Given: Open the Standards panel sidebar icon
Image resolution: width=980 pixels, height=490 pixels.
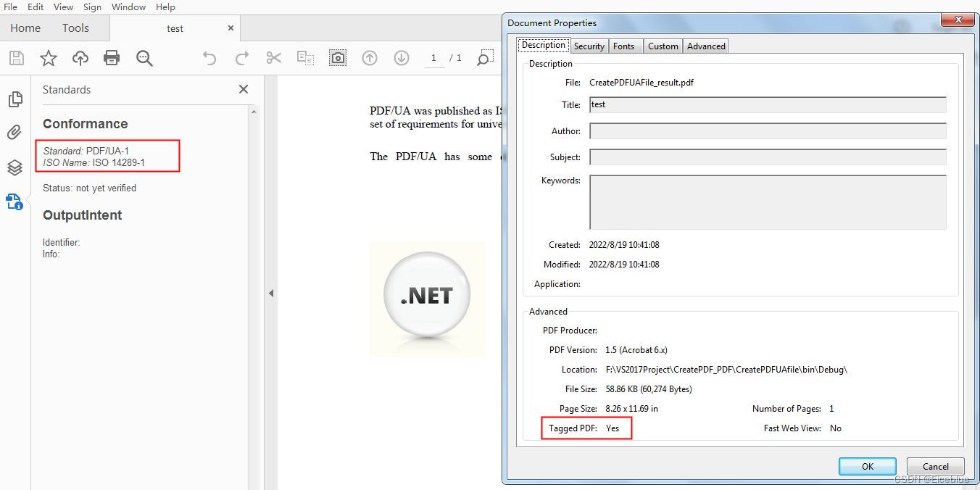Looking at the screenshot, I should coord(14,202).
